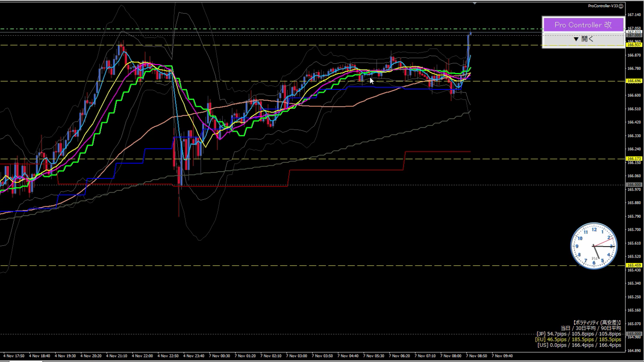Click the 166.420 price axis value

634,122
